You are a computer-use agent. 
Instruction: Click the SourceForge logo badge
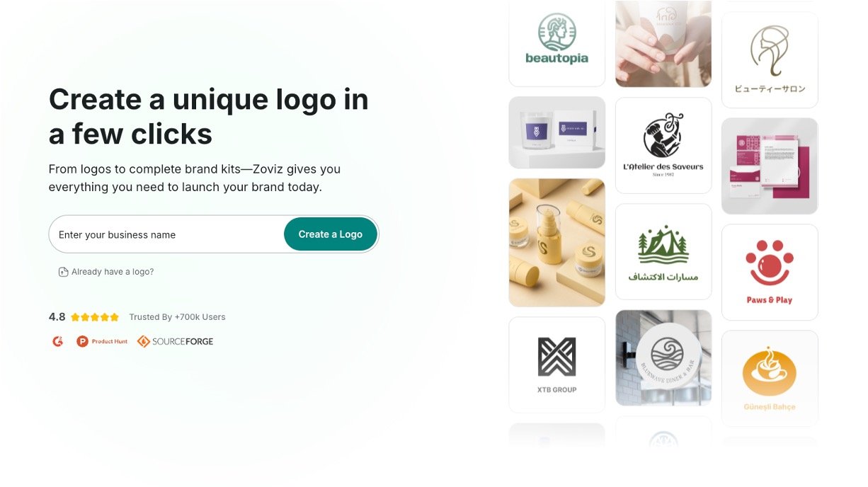175,341
